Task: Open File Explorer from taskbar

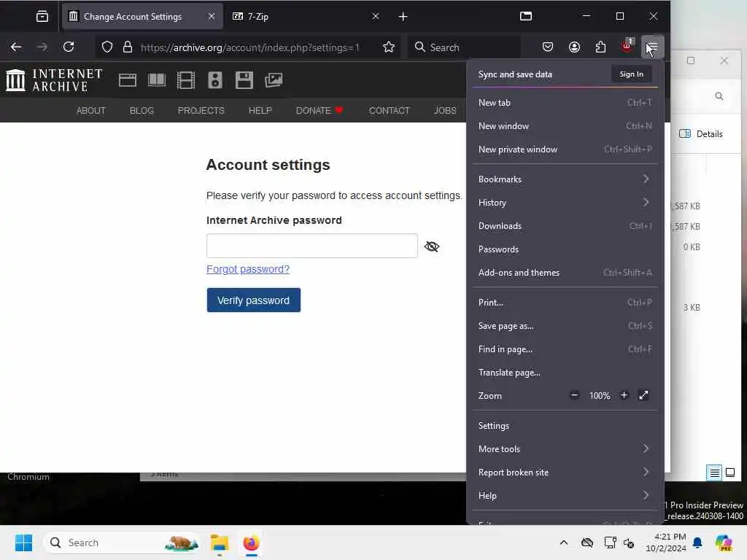Action: coord(219,542)
